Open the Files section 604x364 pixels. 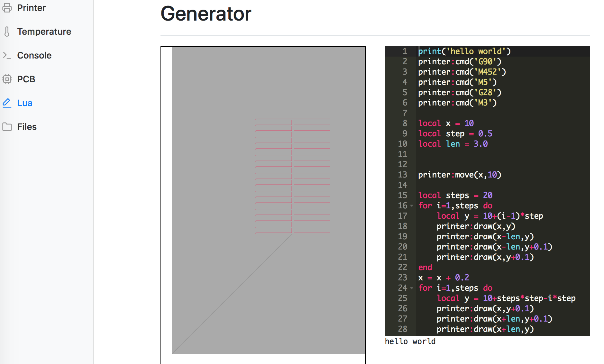[27, 127]
